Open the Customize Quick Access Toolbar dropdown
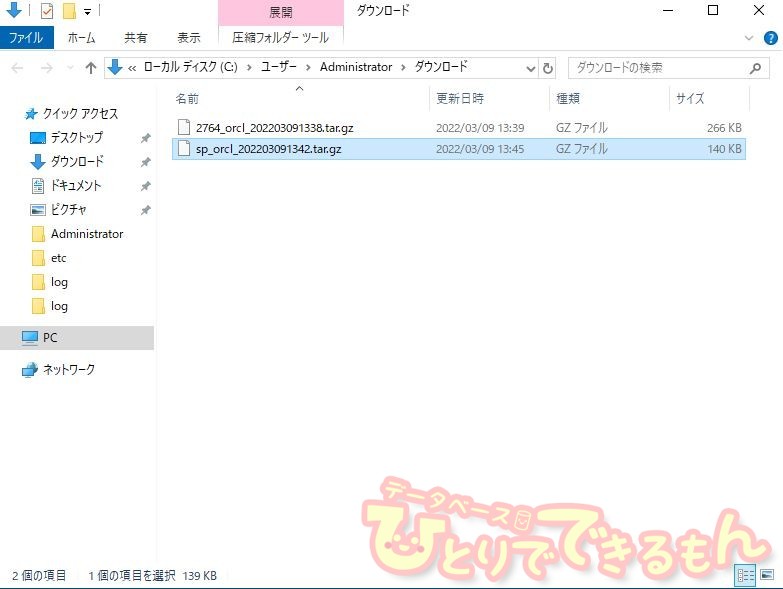Screen dimensions: 783x589 click(88, 12)
